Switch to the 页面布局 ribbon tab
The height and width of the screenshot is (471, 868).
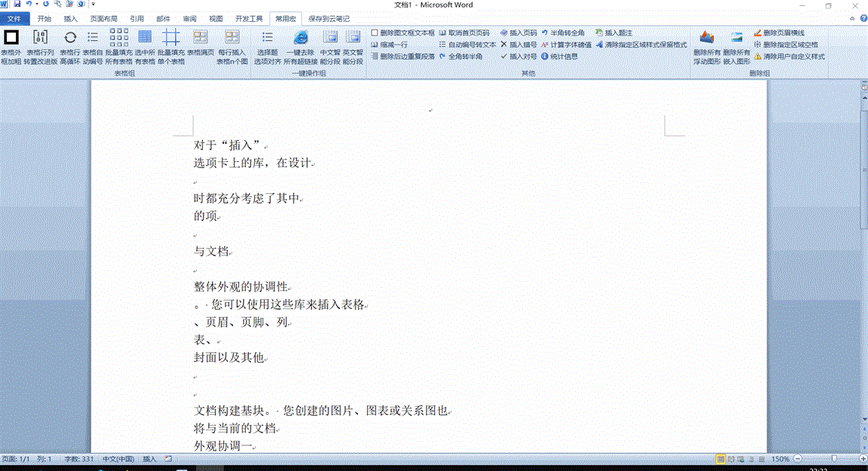103,18
